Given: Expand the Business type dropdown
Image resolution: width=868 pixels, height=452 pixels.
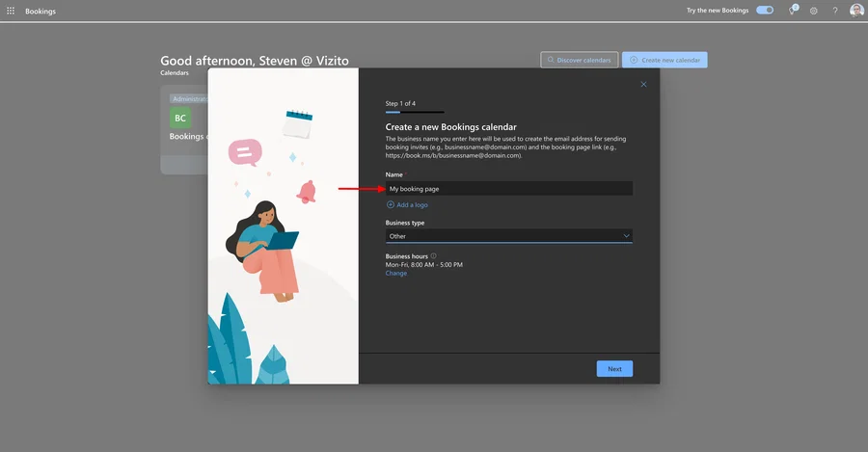Looking at the screenshot, I should click(x=508, y=236).
